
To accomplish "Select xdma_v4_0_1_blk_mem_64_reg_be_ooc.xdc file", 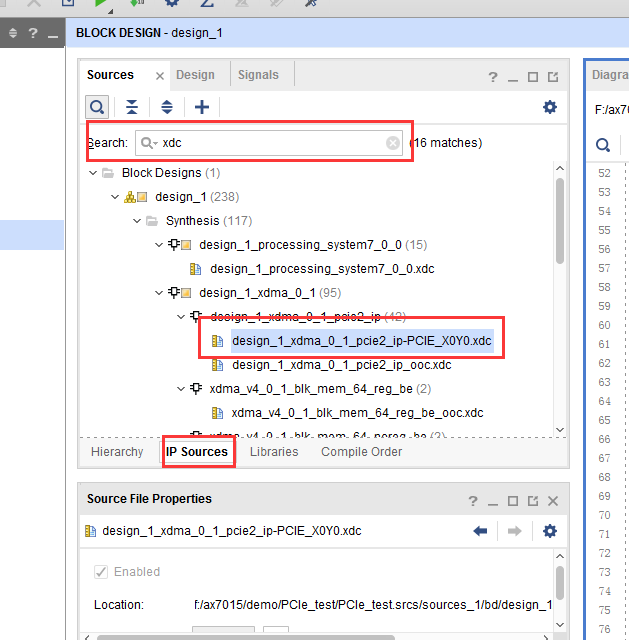I will (357, 413).
